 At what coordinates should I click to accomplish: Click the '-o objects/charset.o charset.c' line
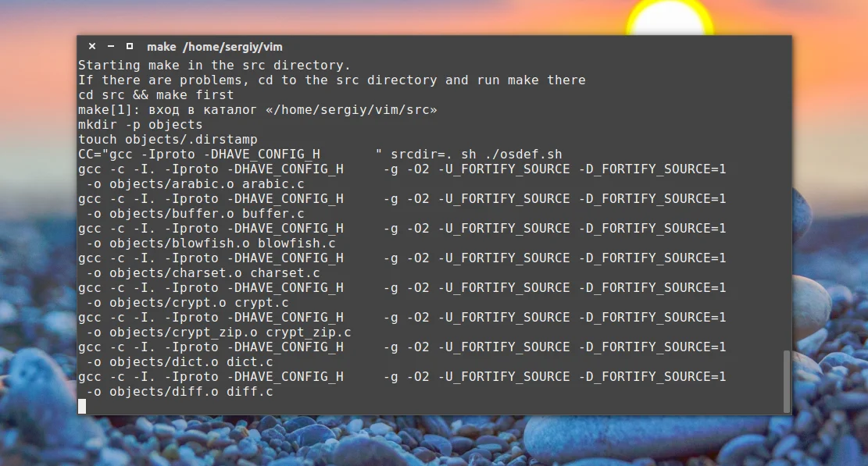[203, 273]
